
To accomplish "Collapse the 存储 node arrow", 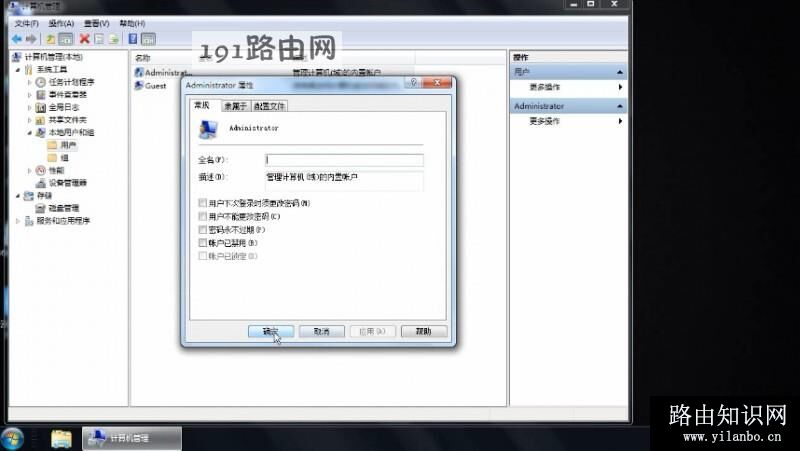I will pyautogui.click(x=18, y=195).
